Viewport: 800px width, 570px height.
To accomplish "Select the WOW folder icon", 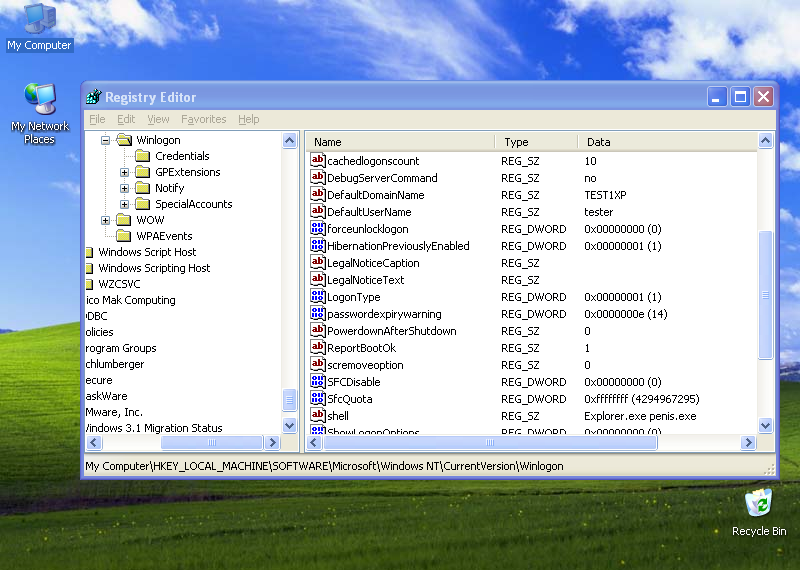I will pos(124,220).
